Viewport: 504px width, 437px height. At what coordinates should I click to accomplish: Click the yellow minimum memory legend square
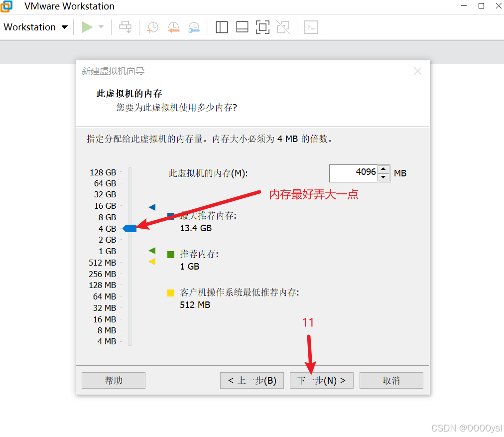pos(171,293)
